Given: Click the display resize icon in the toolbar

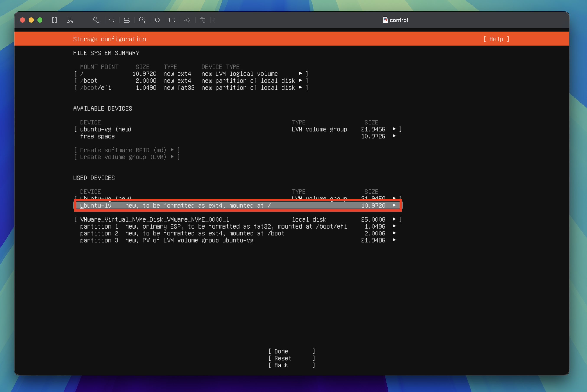Looking at the screenshot, I should (x=112, y=20).
